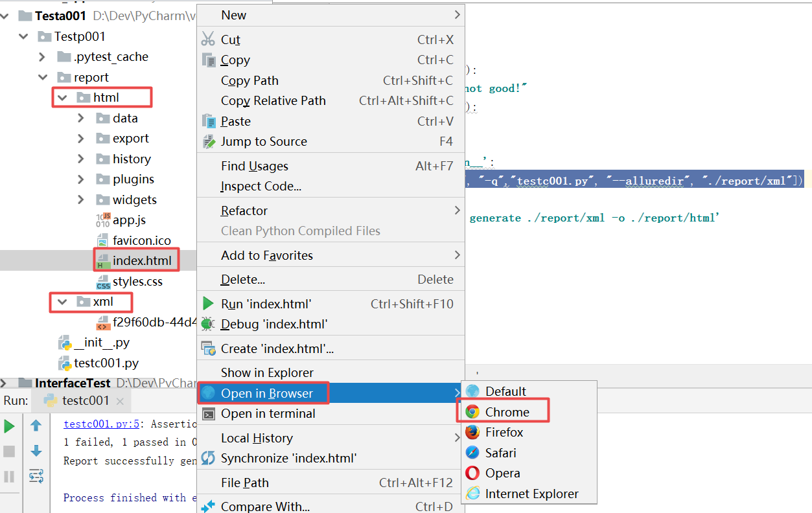Close the testc001 run tab

point(119,401)
